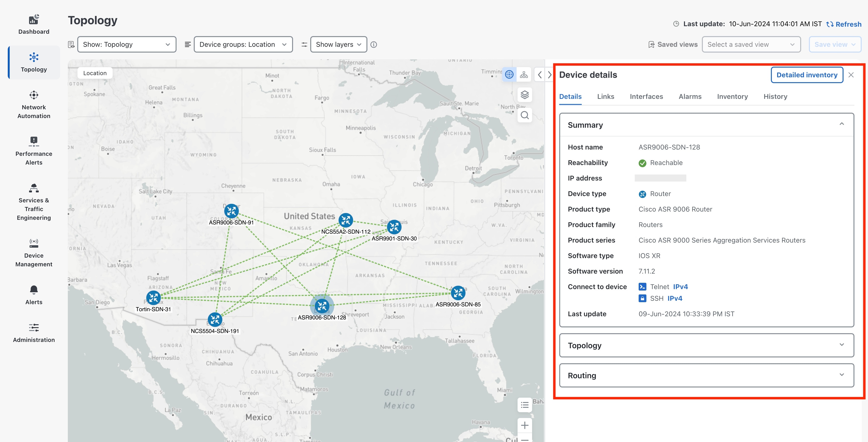
Task: Open the Save view dropdown button
Action: pos(835,45)
